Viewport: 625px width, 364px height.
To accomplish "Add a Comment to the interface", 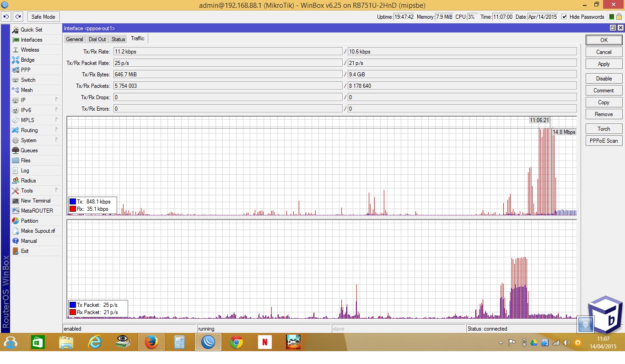I will click(604, 91).
